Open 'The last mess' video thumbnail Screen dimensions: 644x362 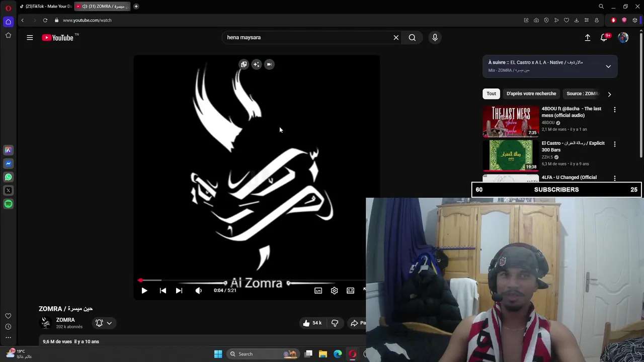511,121
